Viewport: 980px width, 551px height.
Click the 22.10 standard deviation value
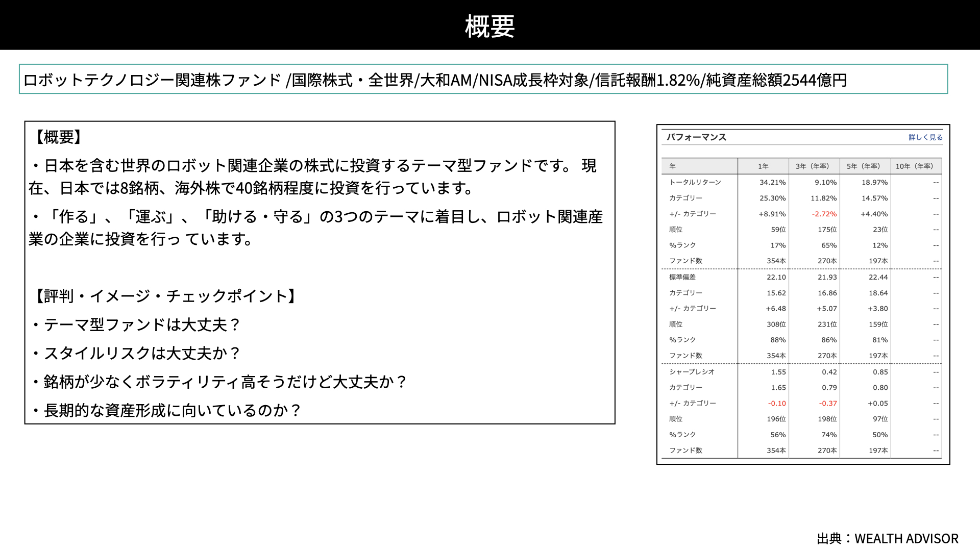[776, 277]
